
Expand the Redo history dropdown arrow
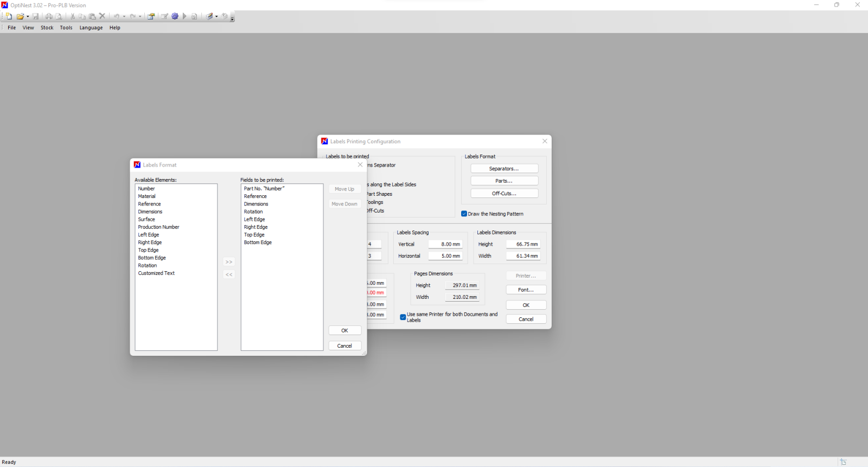pos(140,16)
